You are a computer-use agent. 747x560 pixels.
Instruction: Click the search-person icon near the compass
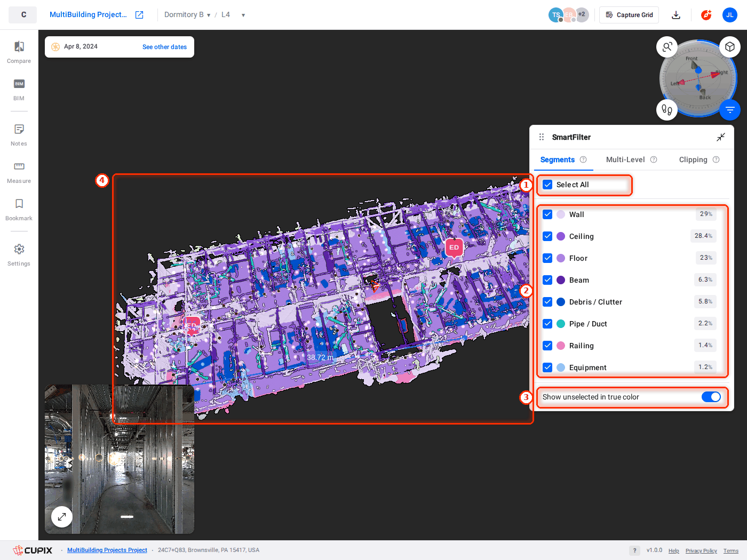point(667,47)
